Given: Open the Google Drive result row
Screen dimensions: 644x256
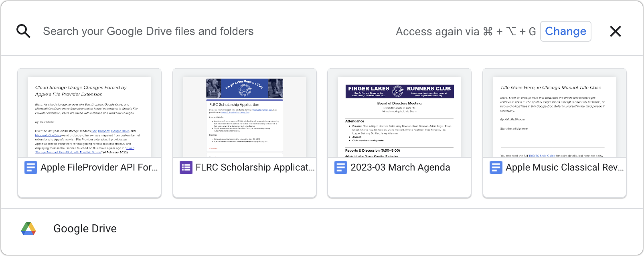Looking at the screenshot, I should point(85,228).
